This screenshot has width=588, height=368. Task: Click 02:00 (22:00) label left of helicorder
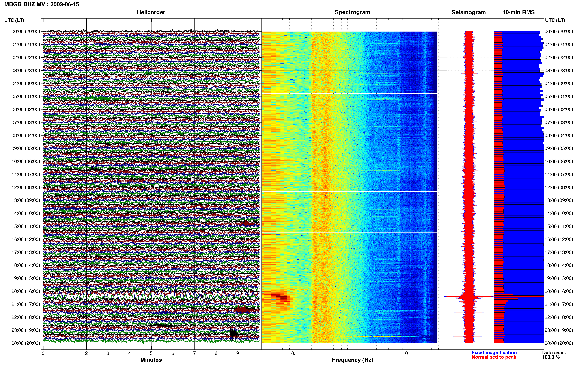pyautogui.click(x=26, y=57)
